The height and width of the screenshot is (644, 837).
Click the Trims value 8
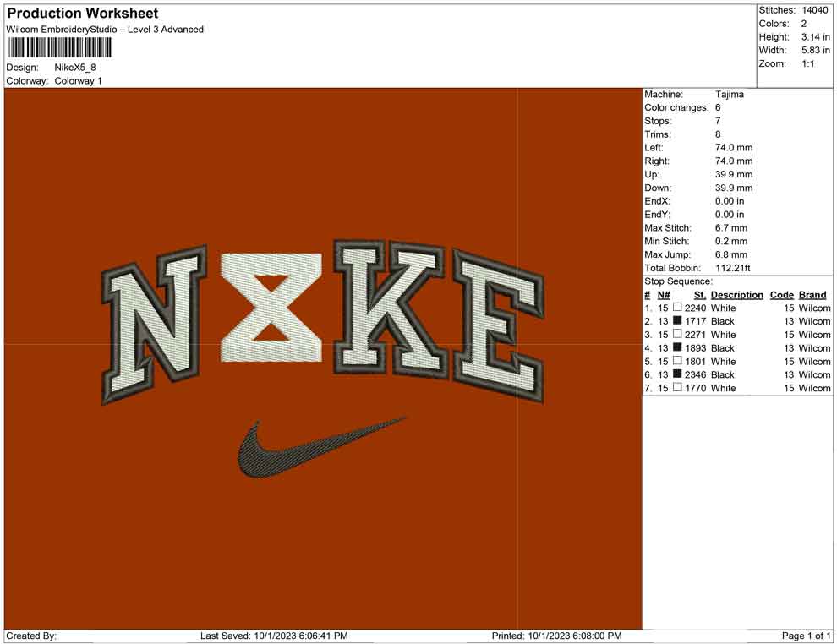718,134
